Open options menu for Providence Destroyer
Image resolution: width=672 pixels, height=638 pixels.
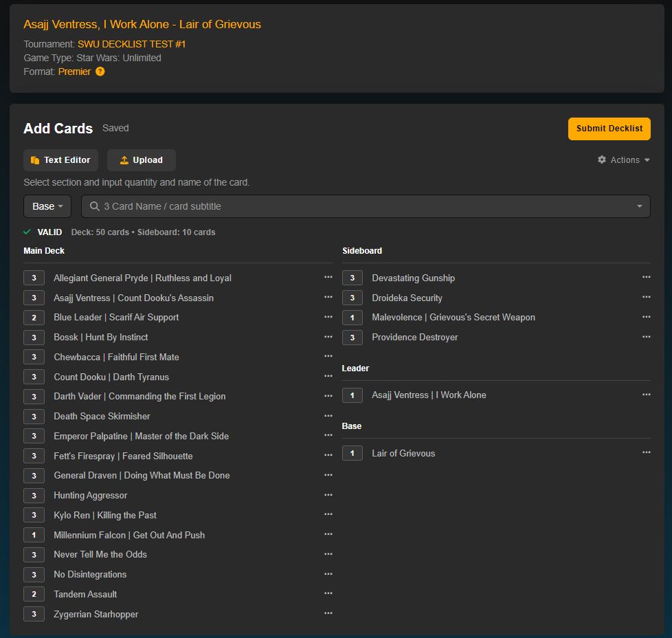click(x=647, y=337)
